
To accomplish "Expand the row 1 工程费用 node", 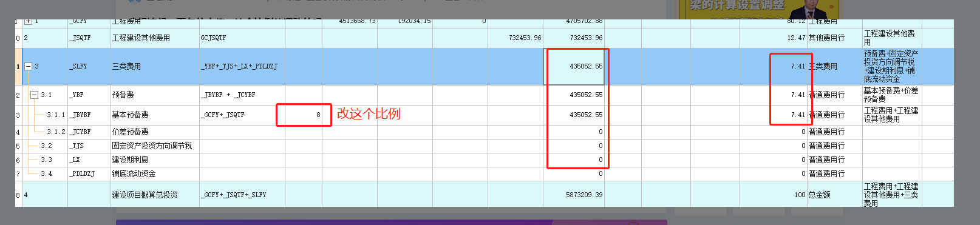I will tap(28, 21).
